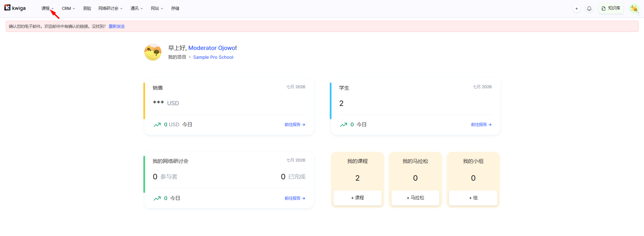This screenshot has width=644, height=236.
Task: Expand the 课程 dropdown menu
Action: [x=47, y=8]
